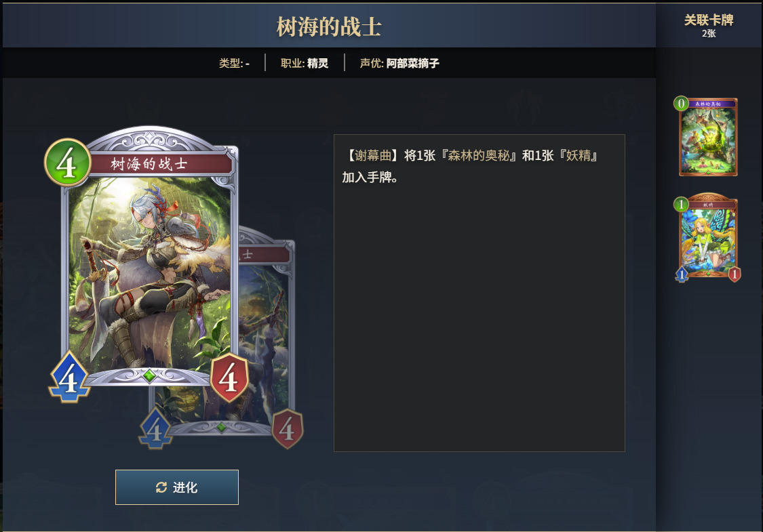Open the 森林的奥秘 related card thumbnail

pyautogui.click(x=708, y=137)
